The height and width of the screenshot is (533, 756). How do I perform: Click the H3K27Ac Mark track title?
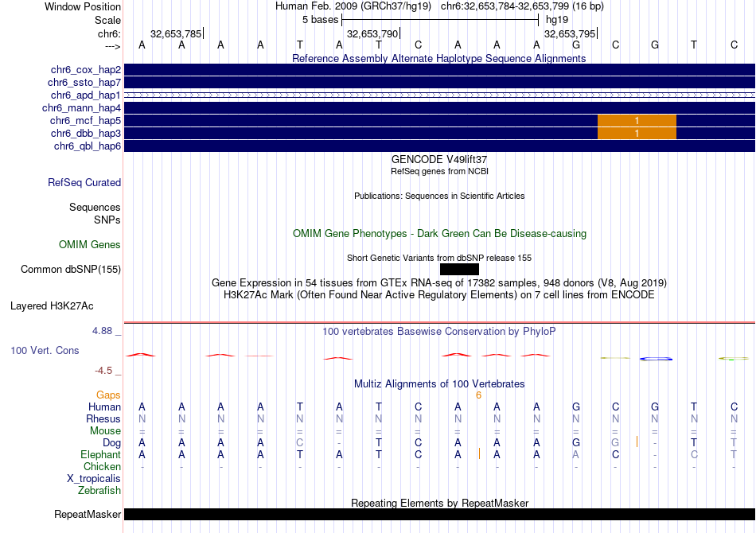[439, 295]
